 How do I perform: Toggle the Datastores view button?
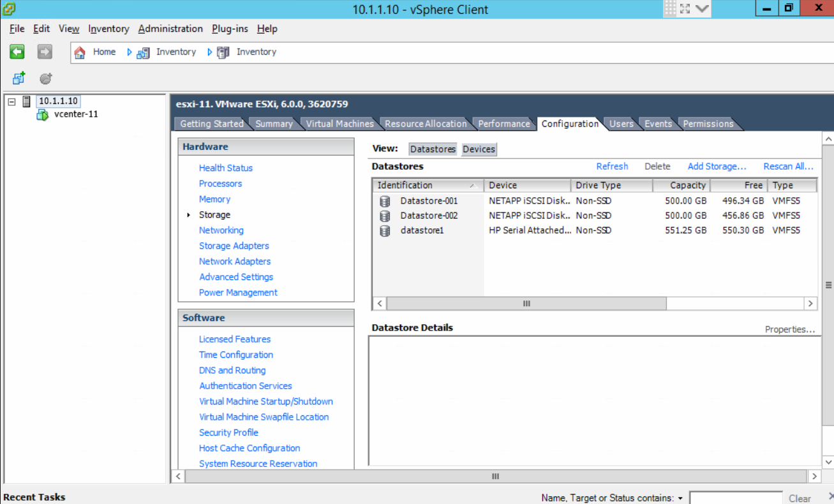click(433, 149)
